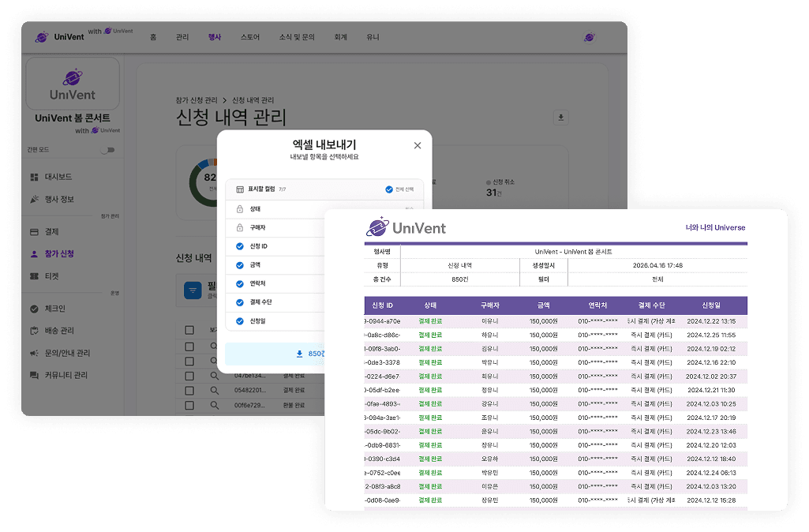Uncheck the 신청 ID export column
Screen dimensions: 809x532
pos(238,246)
